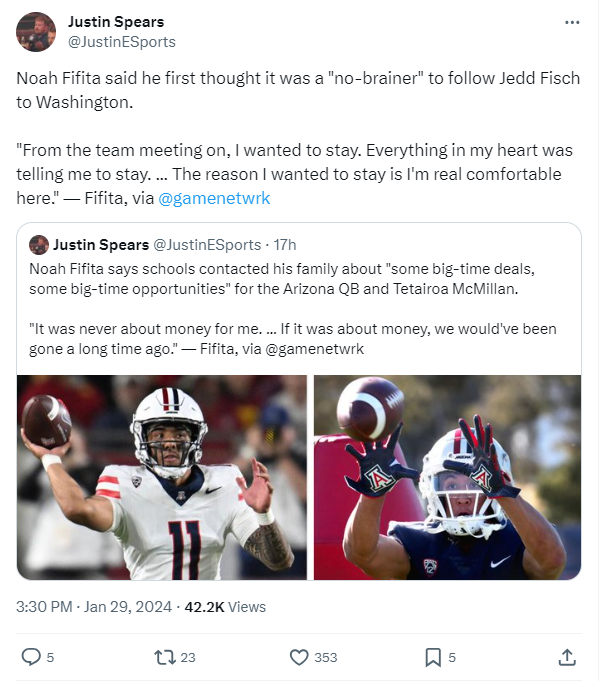
Task: Open the @gamenetwrk mention link
Action: [214, 198]
